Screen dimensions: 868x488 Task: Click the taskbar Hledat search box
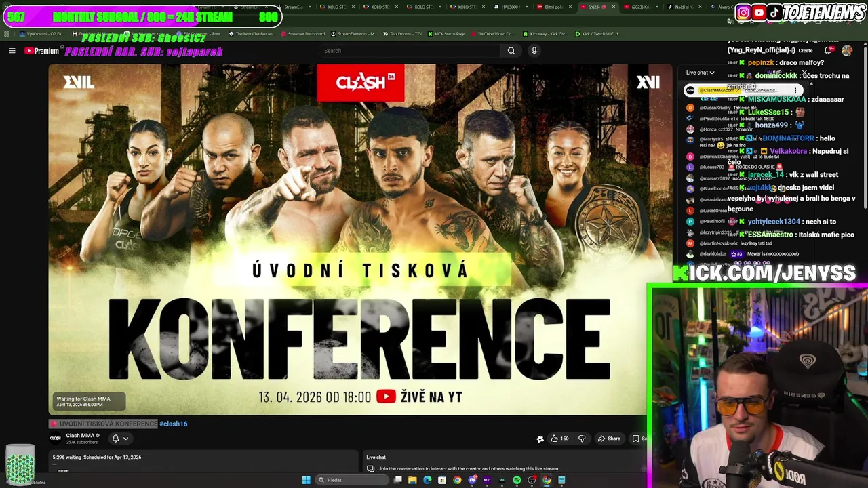352,480
